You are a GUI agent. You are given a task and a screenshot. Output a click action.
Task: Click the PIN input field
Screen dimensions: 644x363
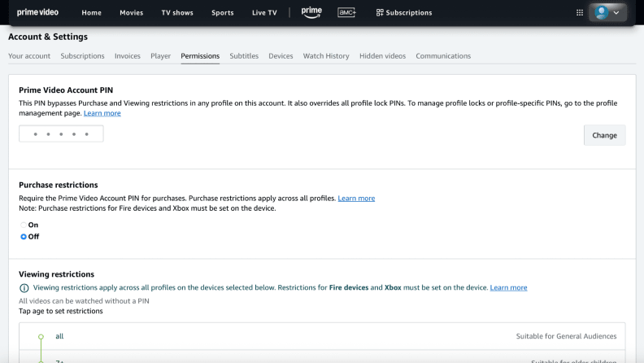pyautogui.click(x=61, y=134)
